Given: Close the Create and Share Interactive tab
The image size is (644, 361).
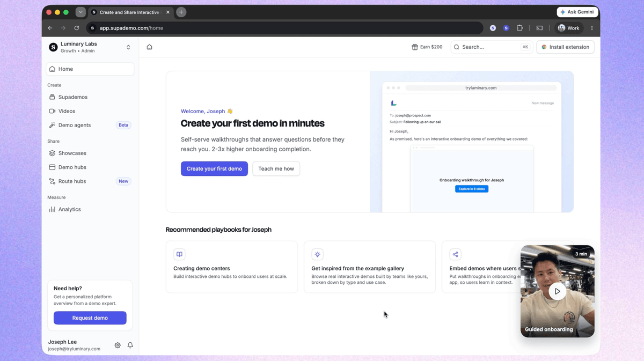Looking at the screenshot, I should pos(167,12).
